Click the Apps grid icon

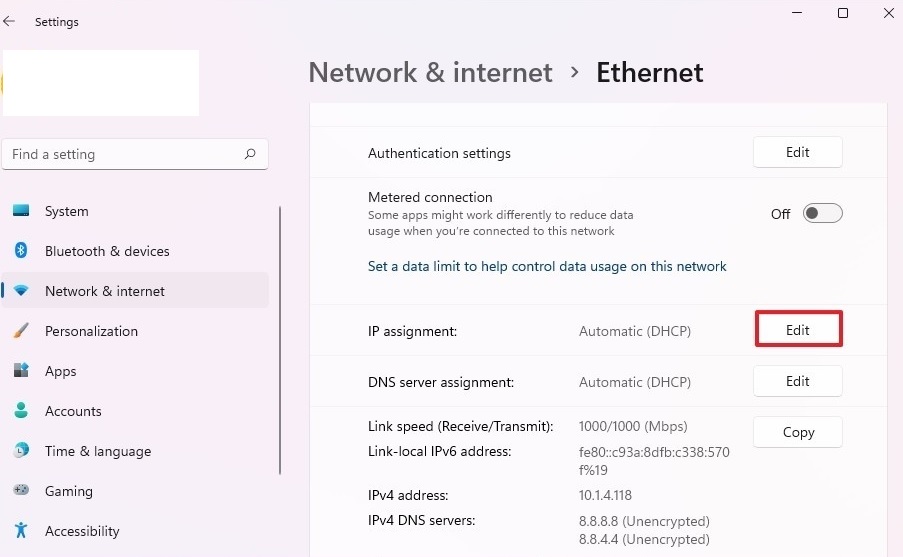pos(21,371)
